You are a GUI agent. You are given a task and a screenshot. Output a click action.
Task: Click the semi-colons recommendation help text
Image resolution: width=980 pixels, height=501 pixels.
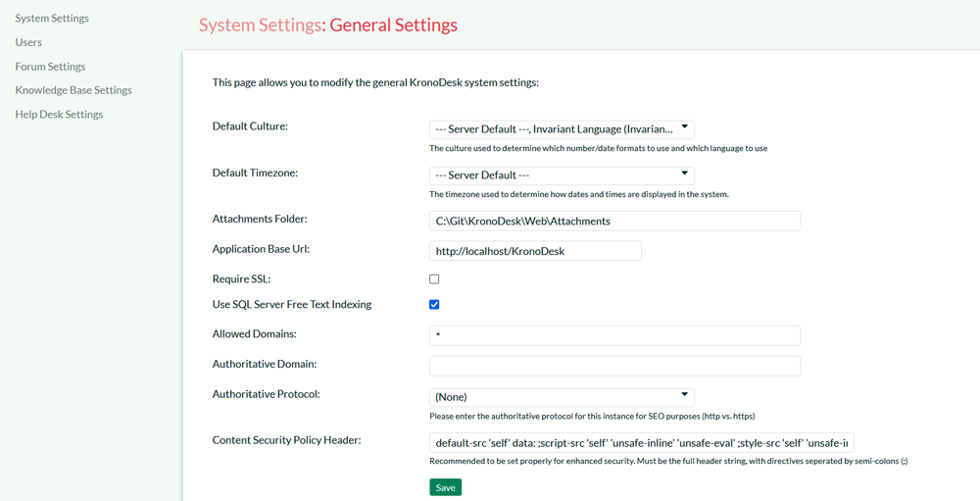click(668, 462)
